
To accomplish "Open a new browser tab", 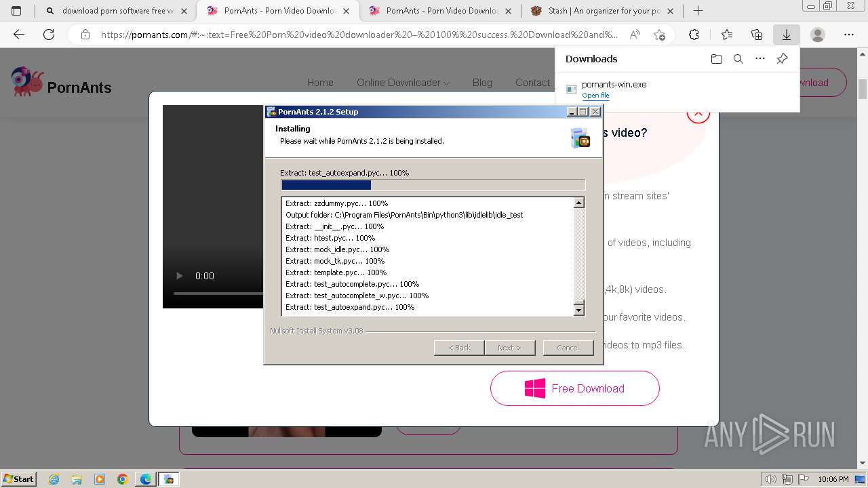I will pos(698,11).
